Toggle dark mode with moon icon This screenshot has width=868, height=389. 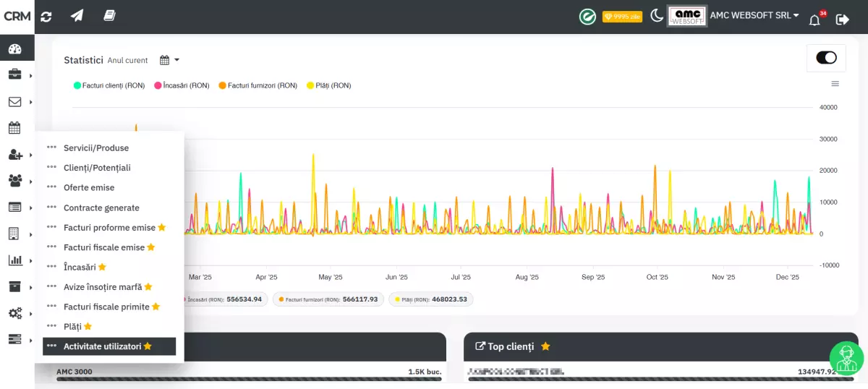[x=657, y=16]
